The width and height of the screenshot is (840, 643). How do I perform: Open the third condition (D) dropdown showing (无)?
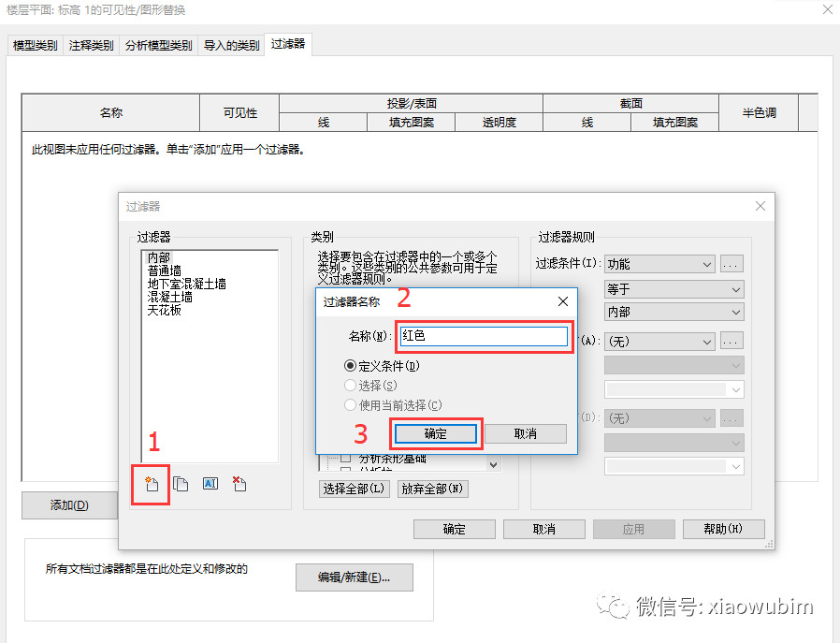[x=659, y=418]
